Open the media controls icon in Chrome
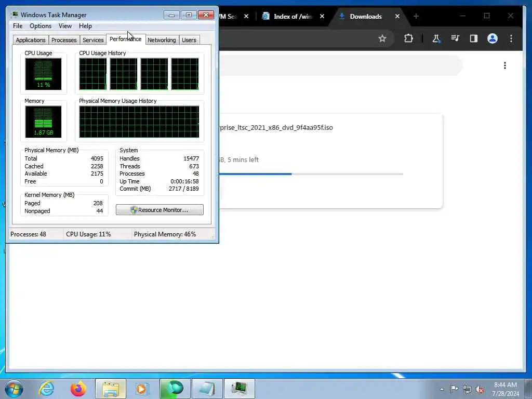This screenshot has width=532, height=399. [455, 38]
